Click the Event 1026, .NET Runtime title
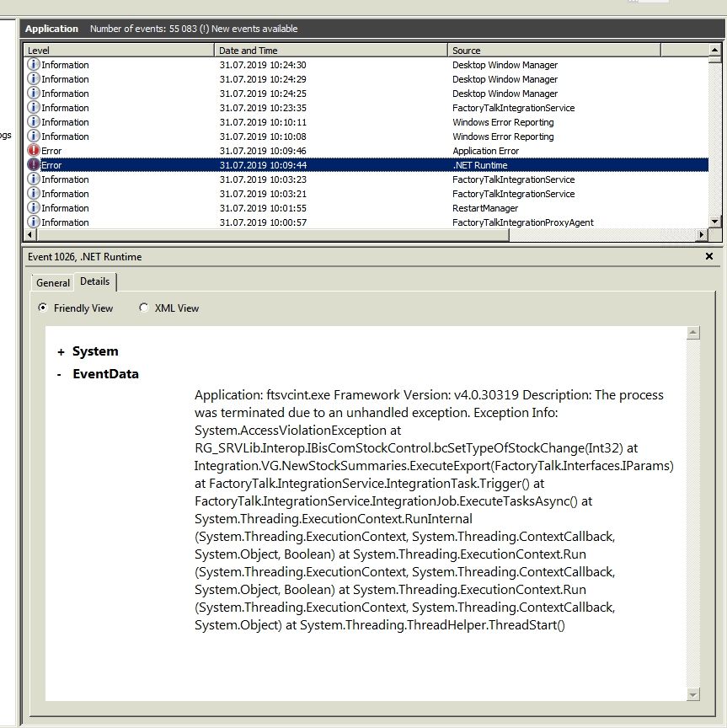This screenshot has height=728, width=727. tap(84, 257)
